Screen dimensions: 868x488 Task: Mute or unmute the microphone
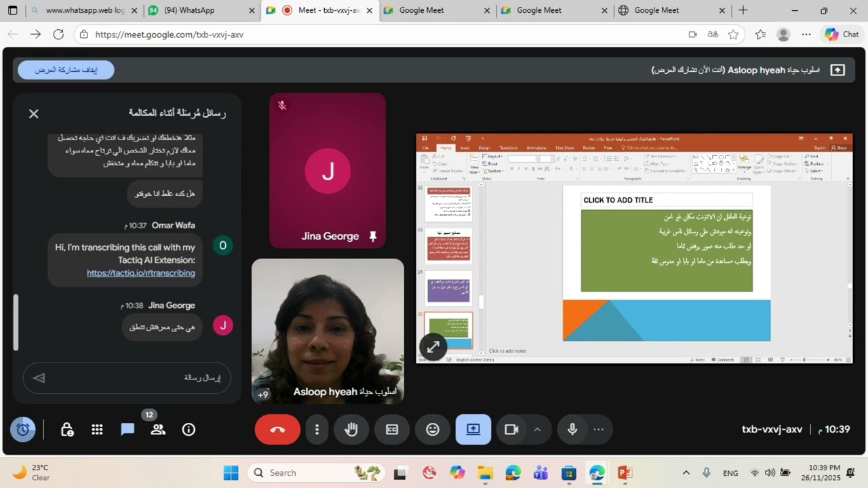click(572, 430)
